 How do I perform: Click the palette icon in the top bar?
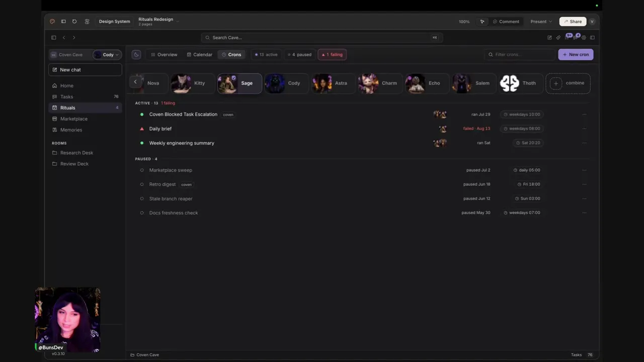point(52,22)
